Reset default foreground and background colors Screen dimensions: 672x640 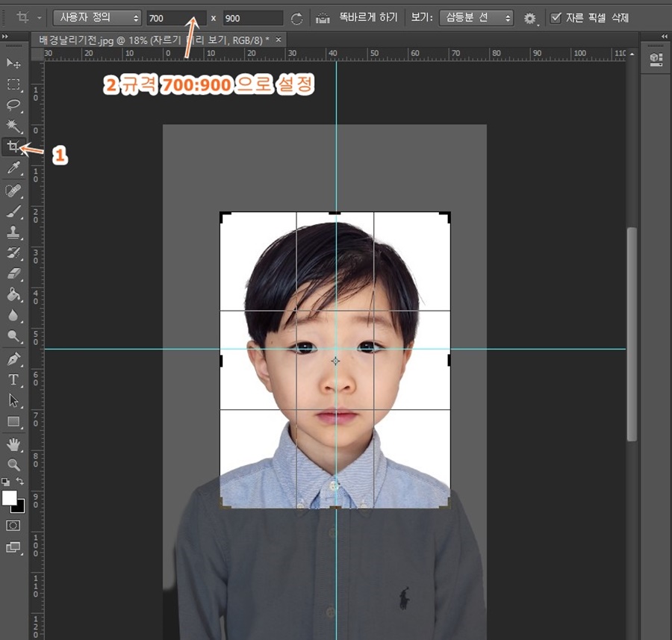[5, 482]
